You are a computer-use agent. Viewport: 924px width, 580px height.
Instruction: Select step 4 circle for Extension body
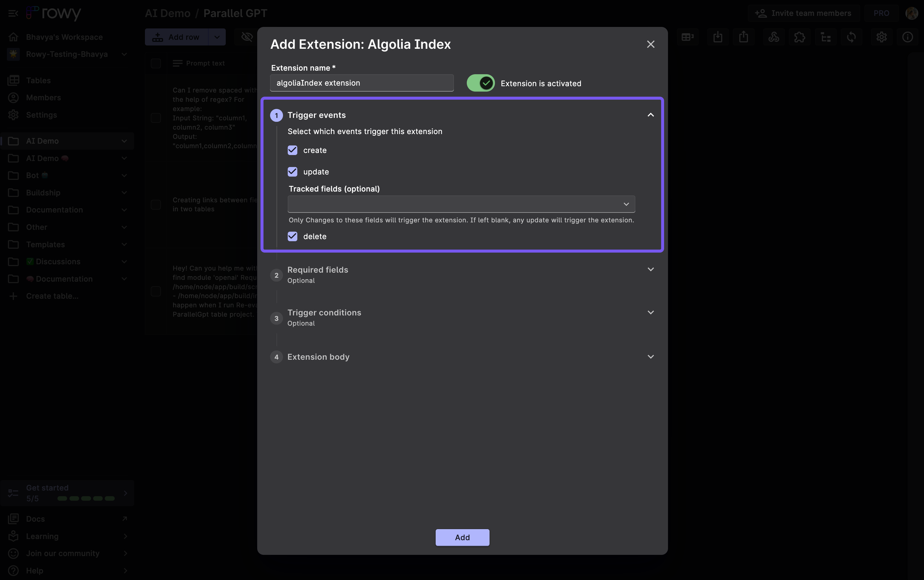[276, 357]
